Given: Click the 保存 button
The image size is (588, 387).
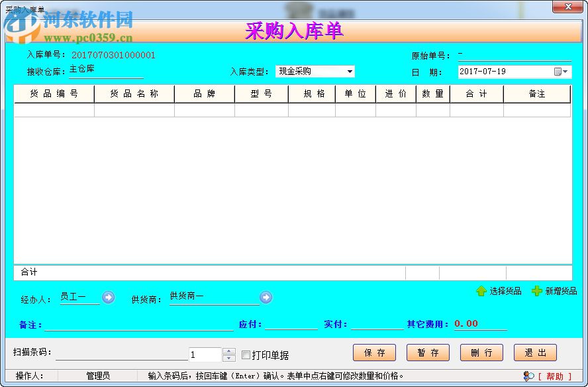Looking at the screenshot, I should tap(374, 353).
